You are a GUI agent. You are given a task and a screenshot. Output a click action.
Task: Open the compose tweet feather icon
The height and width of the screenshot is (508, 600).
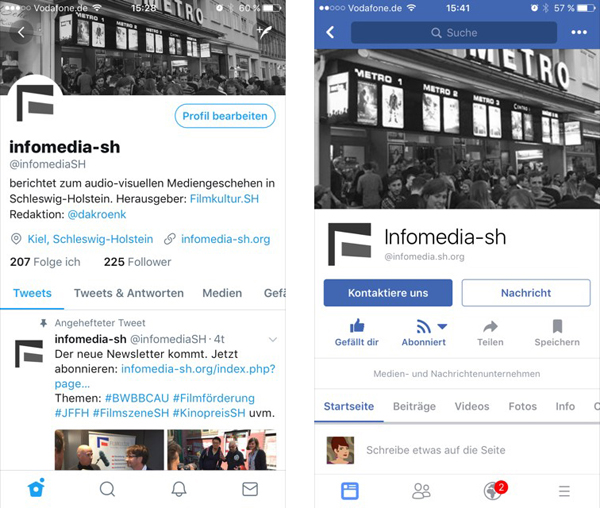(x=265, y=32)
